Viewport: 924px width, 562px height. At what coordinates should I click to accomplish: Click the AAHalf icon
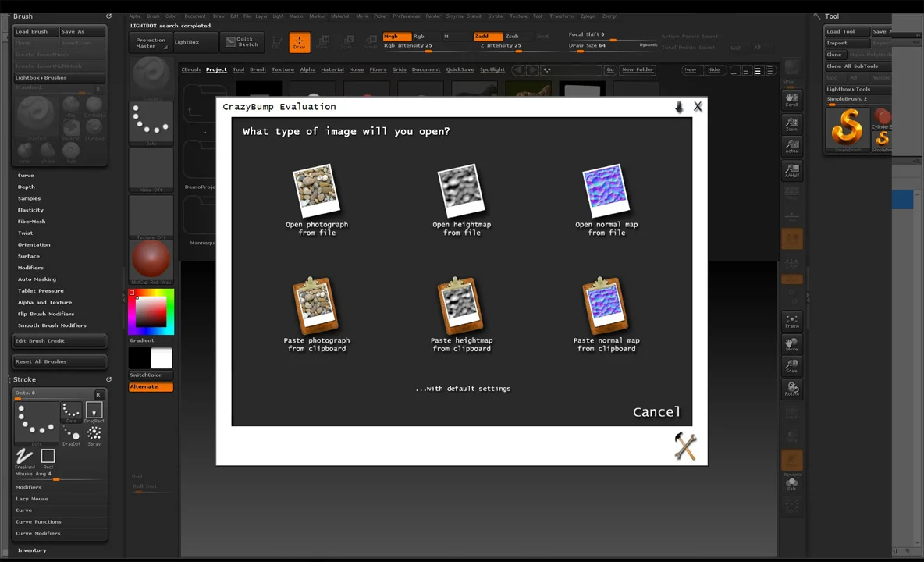(792, 170)
